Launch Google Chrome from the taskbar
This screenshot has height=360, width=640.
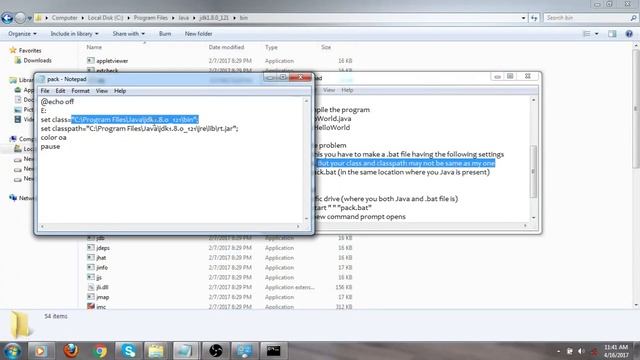click(x=99, y=351)
